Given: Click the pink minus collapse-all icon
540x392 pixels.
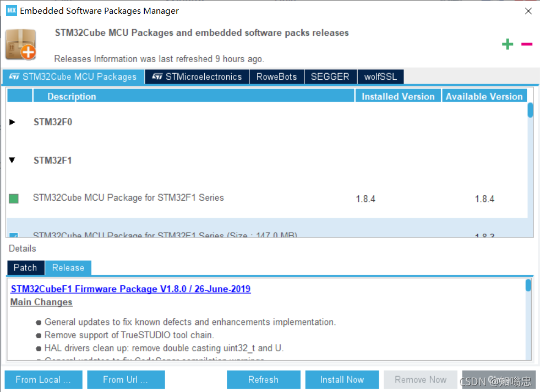Looking at the screenshot, I should click(x=527, y=44).
